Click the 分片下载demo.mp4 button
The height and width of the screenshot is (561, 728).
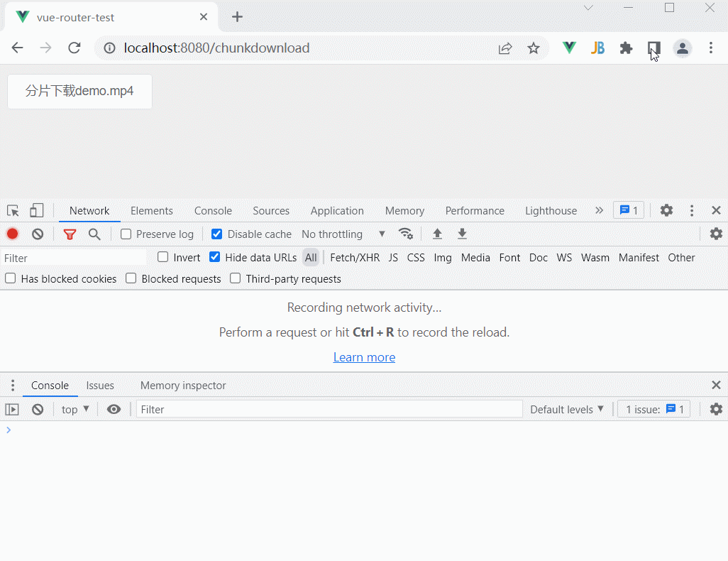point(80,91)
